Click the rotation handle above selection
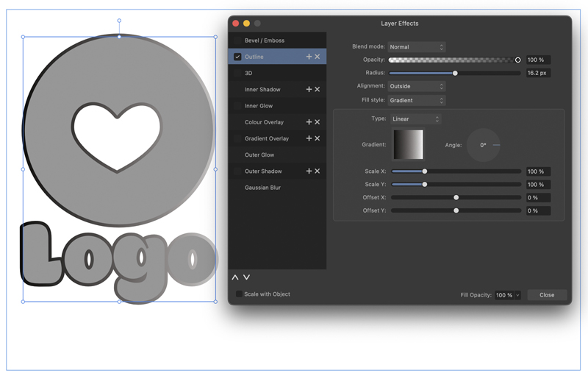Image resolution: width=588 pixels, height=376 pixels. click(x=119, y=21)
